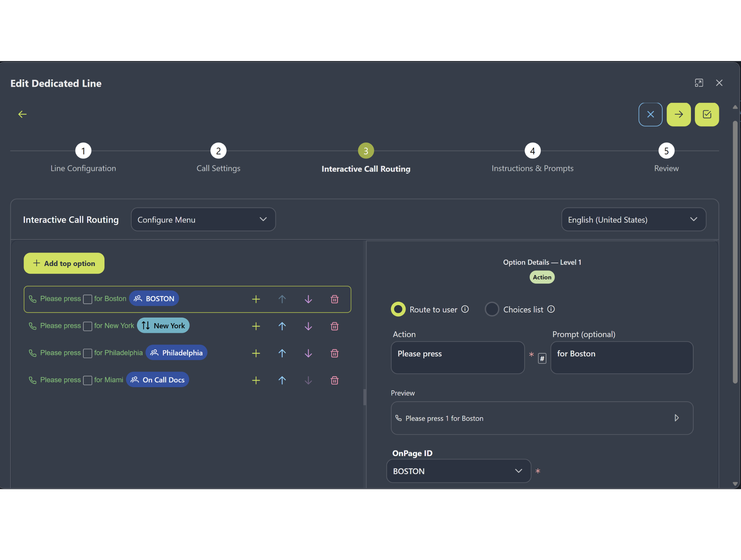Screen dimensions: 741x560
Task: Go to step 2 Call Settings
Action: 218,151
